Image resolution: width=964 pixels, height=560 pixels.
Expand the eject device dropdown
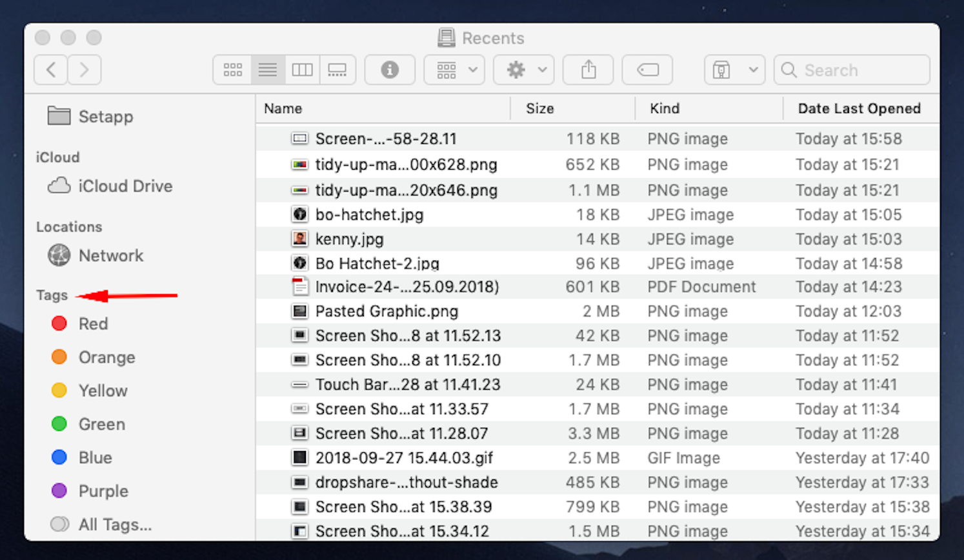734,70
